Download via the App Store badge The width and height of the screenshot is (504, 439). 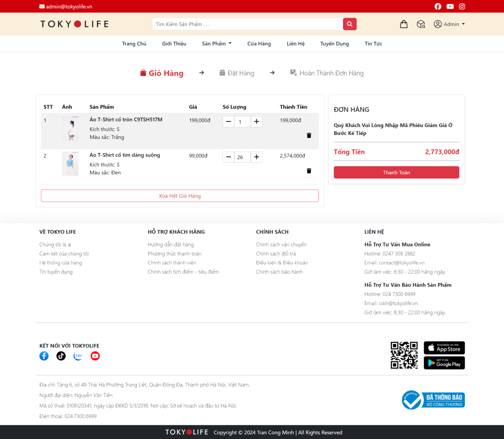pyautogui.click(x=444, y=348)
